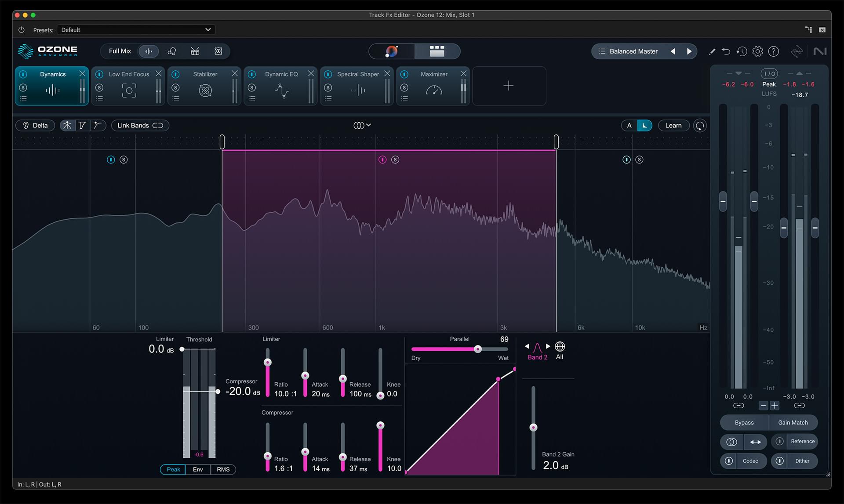
Task: Open the Presets Default dropdown
Action: (x=136, y=30)
